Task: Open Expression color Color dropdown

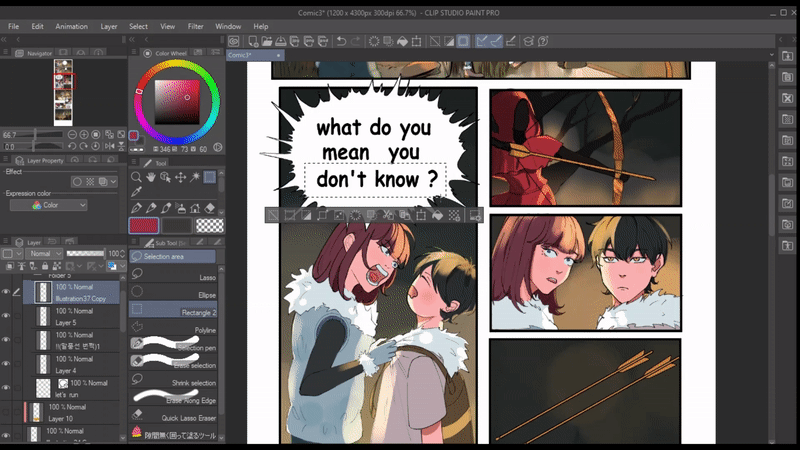Action: click(48, 205)
